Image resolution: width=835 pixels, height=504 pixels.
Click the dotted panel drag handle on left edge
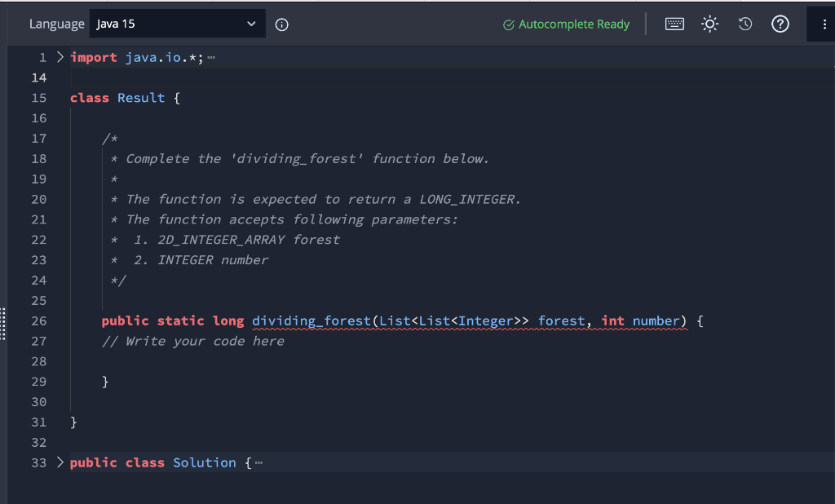click(3, 324)
